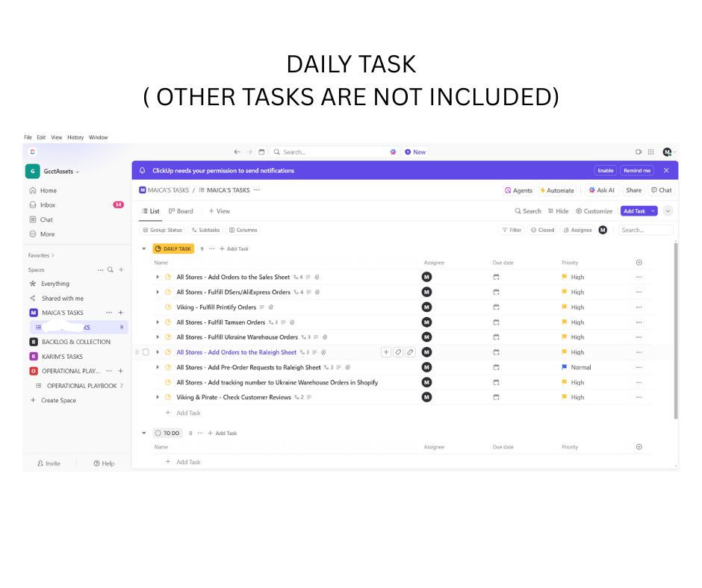Open the apps grid icon at top right

[x=651, y=152]
